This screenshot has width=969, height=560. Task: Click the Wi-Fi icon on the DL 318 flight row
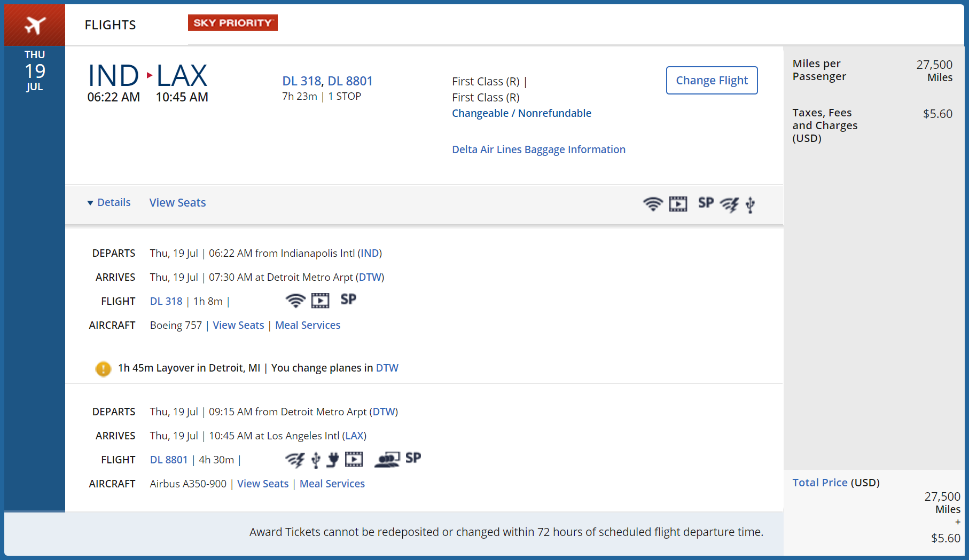coord(295,301)
